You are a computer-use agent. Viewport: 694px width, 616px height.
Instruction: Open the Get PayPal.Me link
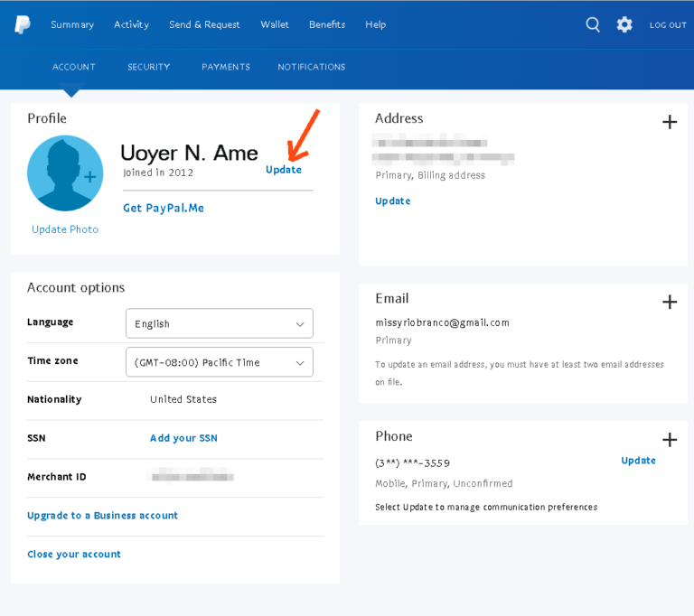coord(164,208)
